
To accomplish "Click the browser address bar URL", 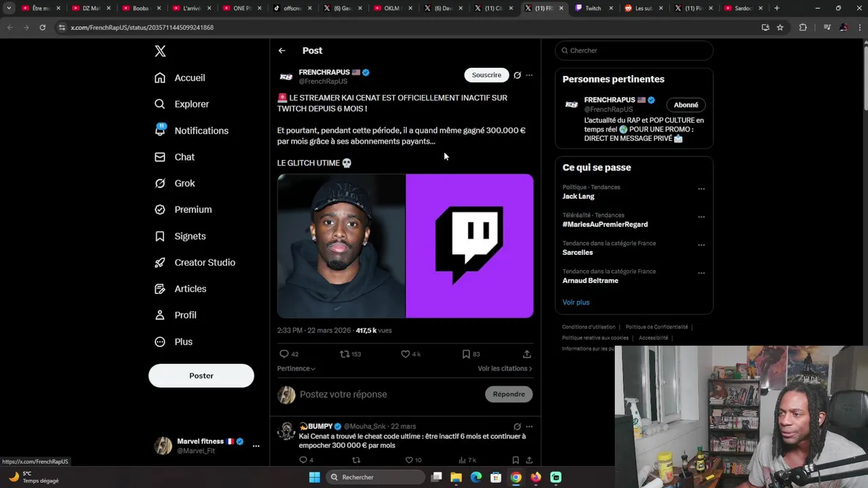I will pyautogui.click(x=142, y=28).
